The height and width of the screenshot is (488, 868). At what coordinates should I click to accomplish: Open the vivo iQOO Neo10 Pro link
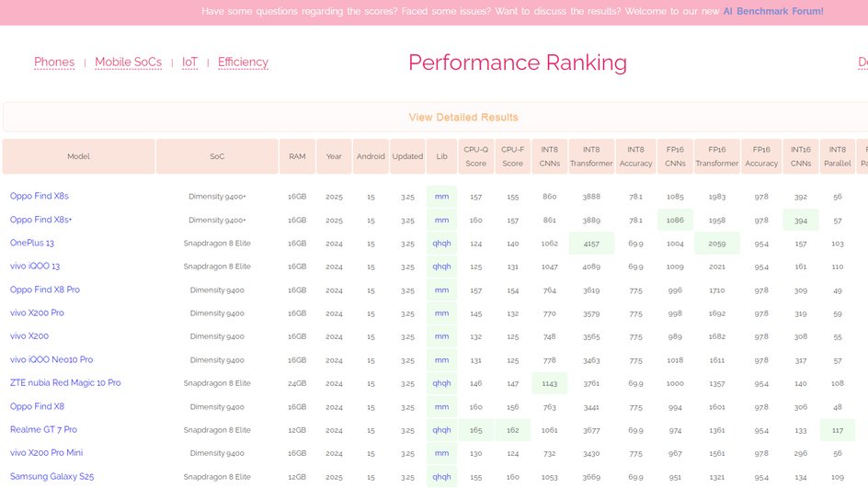point(51,359)
